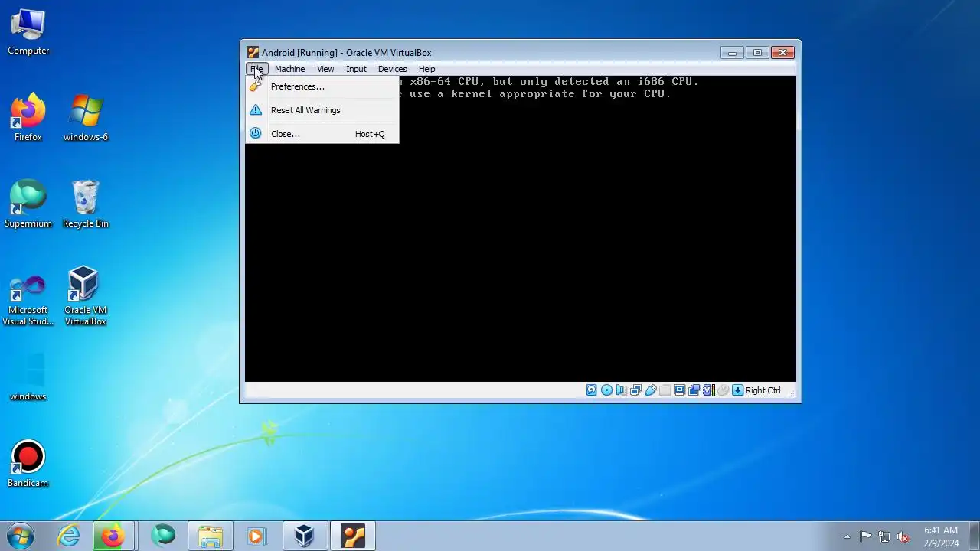This screenshot has height=551, width=980.
Task: Open the Machine menu
Action: [289, 69]
